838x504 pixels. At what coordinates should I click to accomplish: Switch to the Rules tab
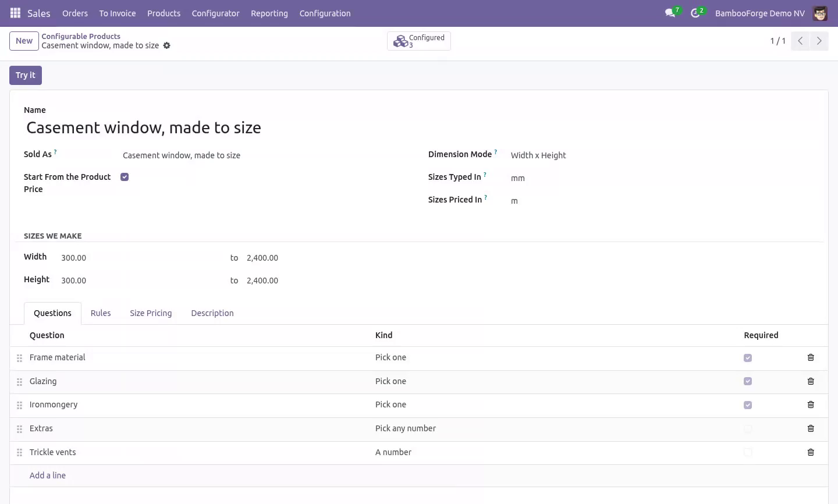101,313
